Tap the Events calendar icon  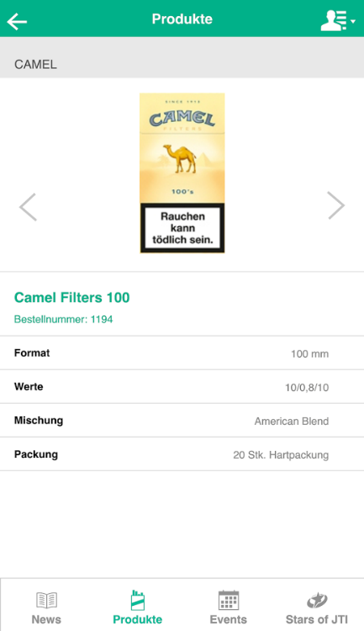[229, 600]
